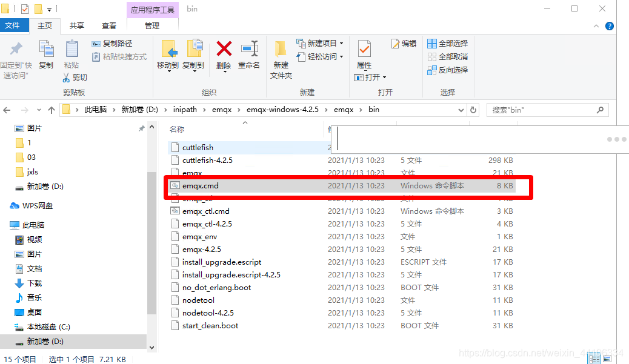The image size is (629, 364).
Task: Click the Cut (剪切) scissors button
Action: (x=75, y=78)
